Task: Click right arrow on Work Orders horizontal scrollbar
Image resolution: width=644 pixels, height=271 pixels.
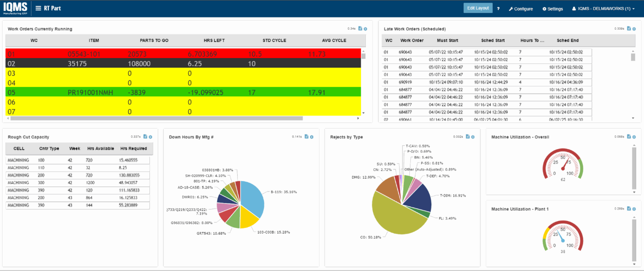Action: (358, 118)
